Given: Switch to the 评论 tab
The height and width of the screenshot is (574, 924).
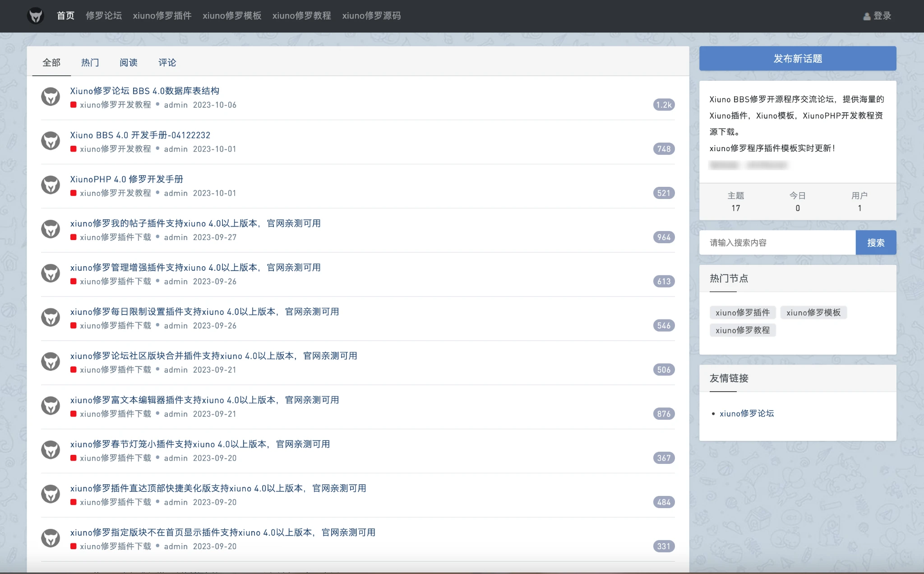Looking at the screenshot, I should pyautogui.click(x=167, y=62).
